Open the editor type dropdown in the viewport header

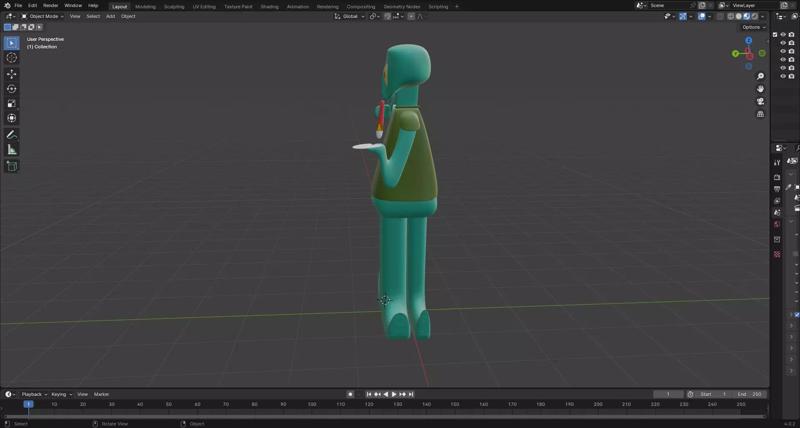pos(10,16)
